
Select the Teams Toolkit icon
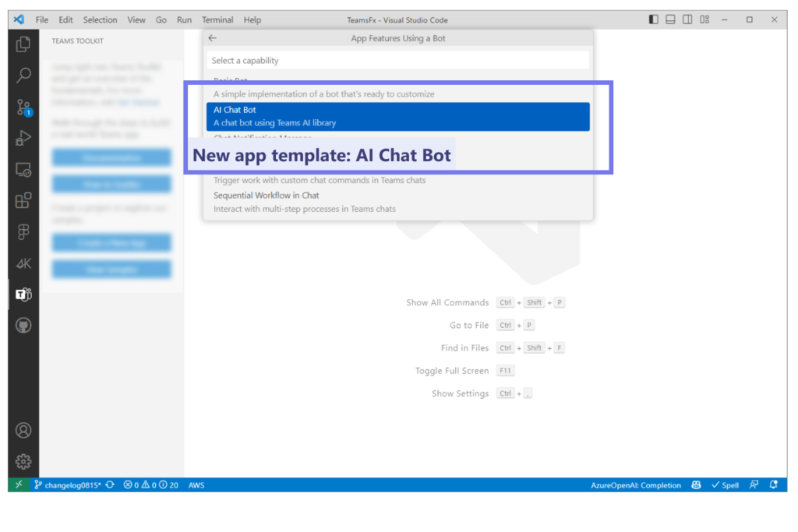point(23,294)
